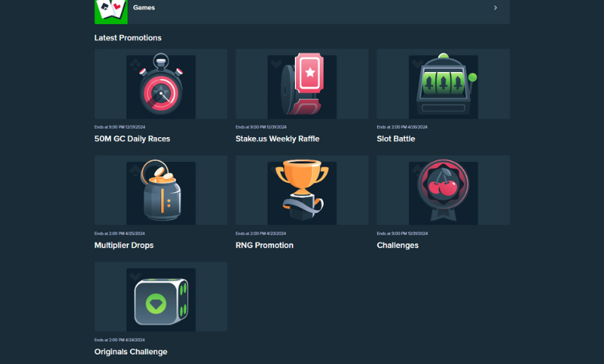Select the RNG Promotion title

point(265,246)
